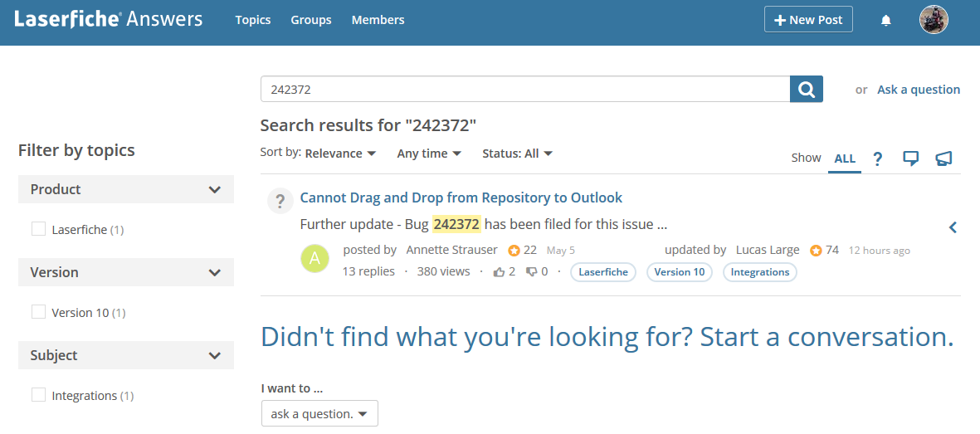Open the Members menu
980x434 pixels.
(378, 20)
